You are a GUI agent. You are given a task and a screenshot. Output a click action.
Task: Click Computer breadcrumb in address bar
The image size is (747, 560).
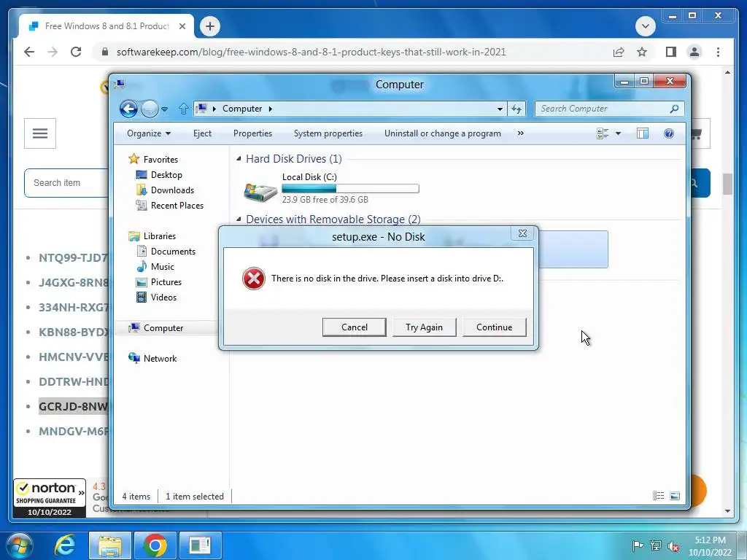(242, 109)
